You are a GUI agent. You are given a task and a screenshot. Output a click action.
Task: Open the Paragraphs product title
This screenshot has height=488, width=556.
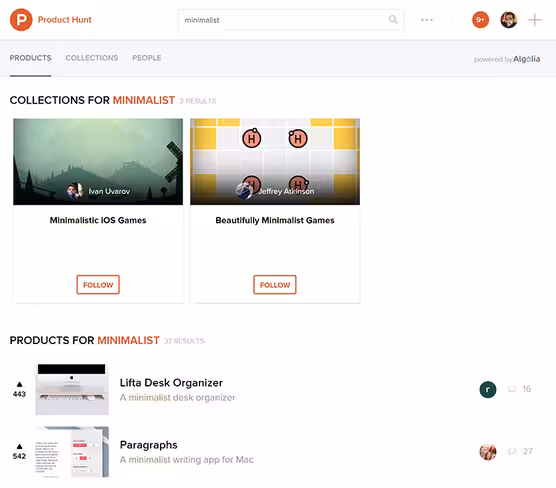point(149,445)
